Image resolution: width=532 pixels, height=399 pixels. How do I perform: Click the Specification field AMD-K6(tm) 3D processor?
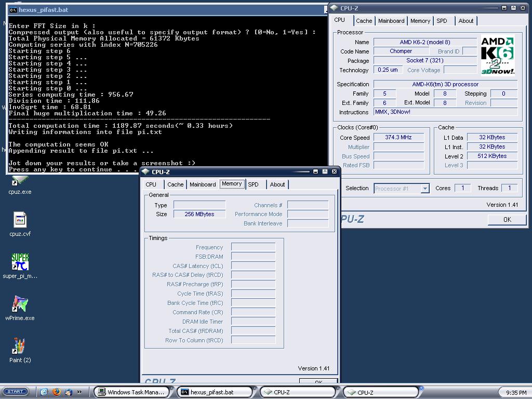pyautogui.click(x=445, y=84)
